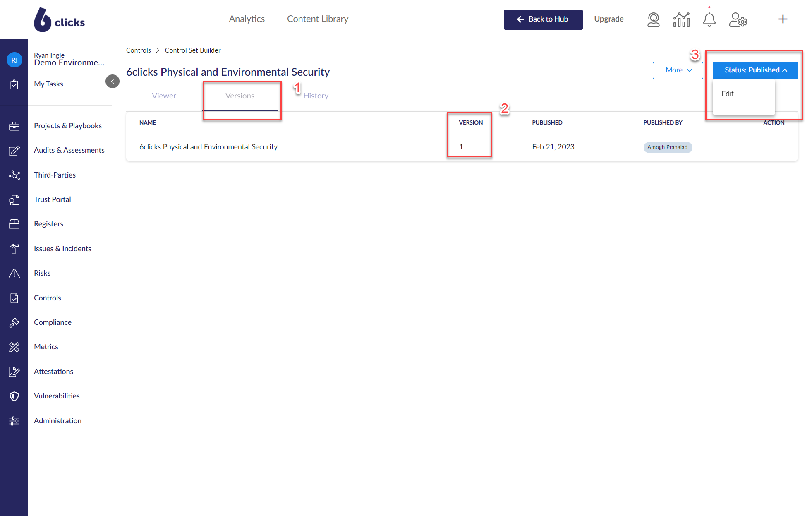Click the Audits & Assessments pencil icon
Image resolution: width=812 pixels, height=516 pixels.
14,151
